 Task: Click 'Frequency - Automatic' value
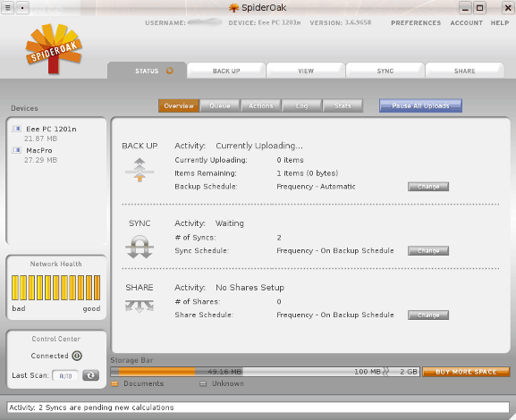point(316,187)
